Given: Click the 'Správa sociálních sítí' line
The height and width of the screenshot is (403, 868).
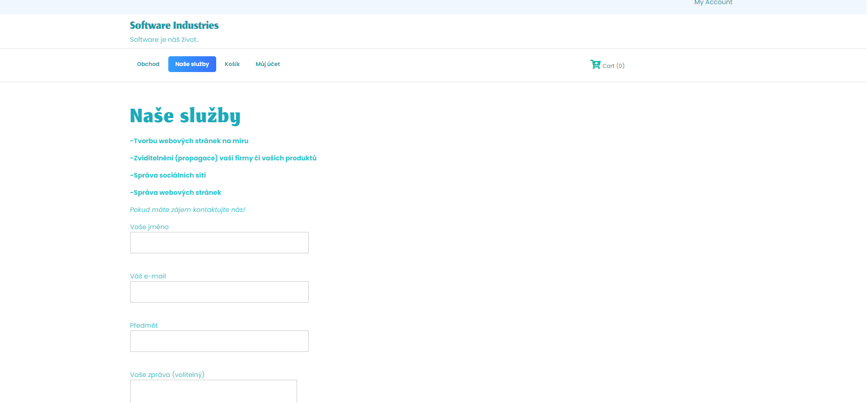Looking at the screenshot, I should pyautogui.click(x=168, y=175).
